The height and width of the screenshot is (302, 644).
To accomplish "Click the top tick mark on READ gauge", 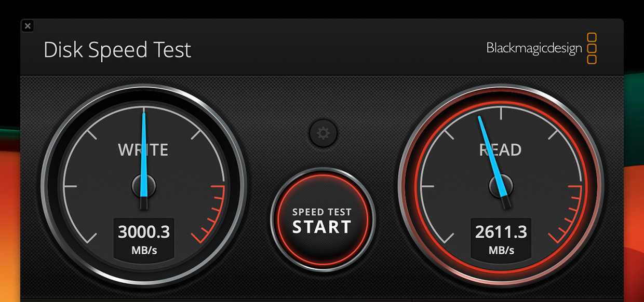I will (x=501, y=113).
